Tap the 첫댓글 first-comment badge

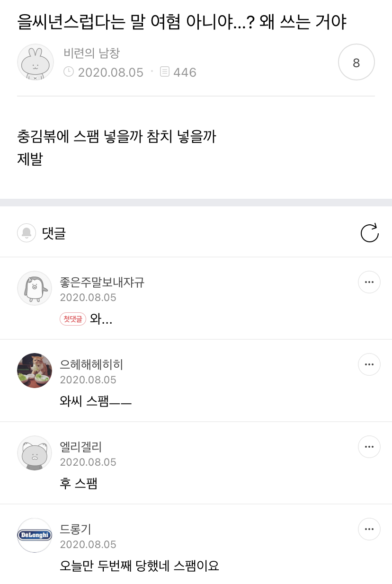(73, 319)
